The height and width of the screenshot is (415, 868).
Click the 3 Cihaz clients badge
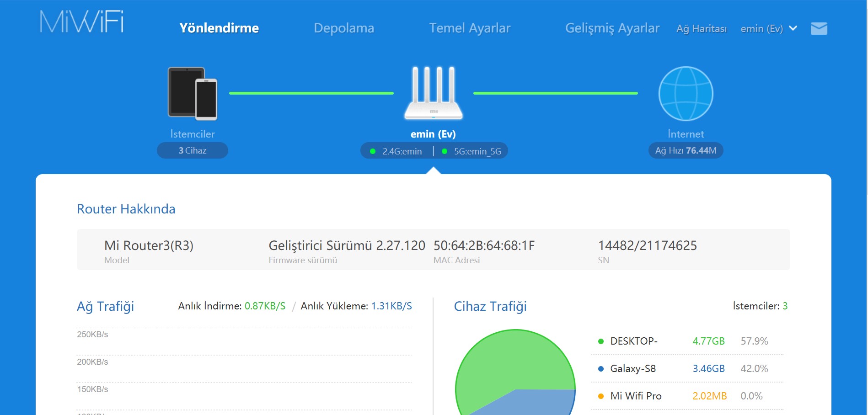pyautogui.click(x=193, y=150)
